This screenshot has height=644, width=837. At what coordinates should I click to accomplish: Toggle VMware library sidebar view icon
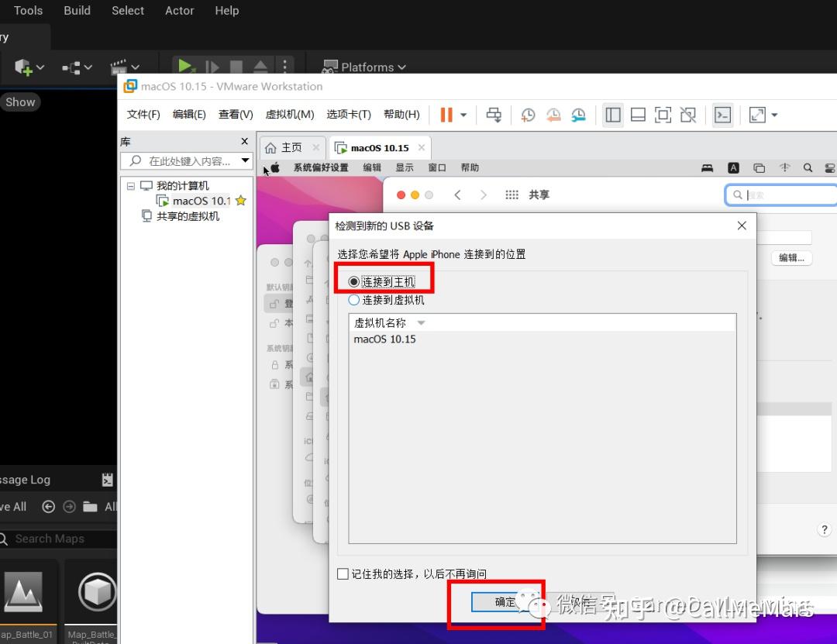tap(613, 115)
